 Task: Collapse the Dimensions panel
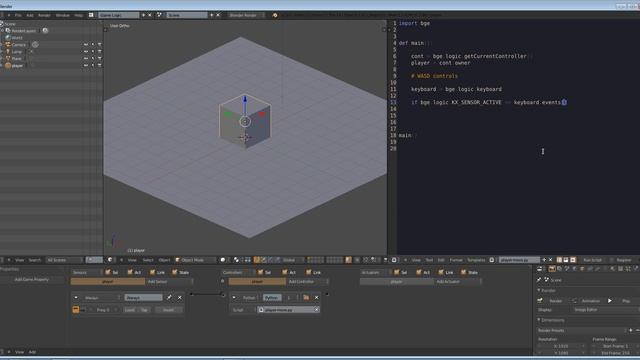539,320
